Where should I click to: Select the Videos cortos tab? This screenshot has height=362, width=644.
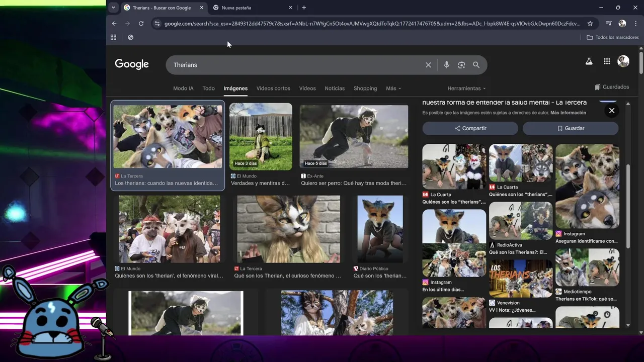click(273, 88)
